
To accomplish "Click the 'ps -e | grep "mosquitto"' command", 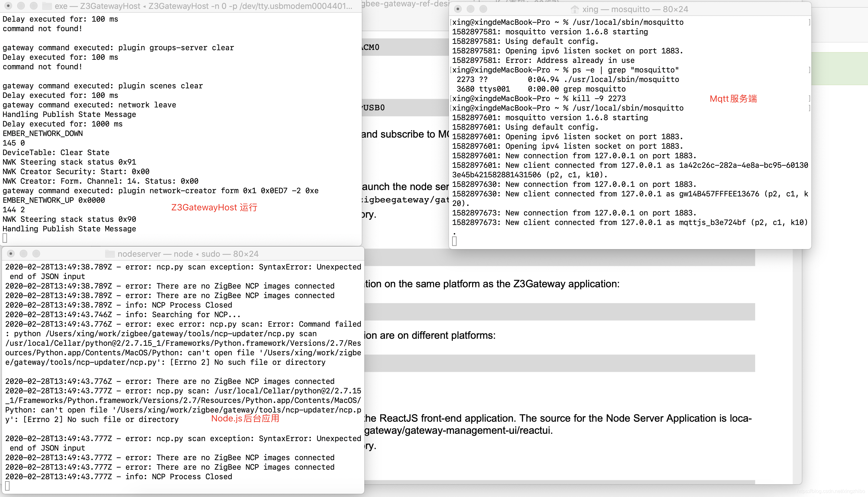I will pyautogui.click(x=565, y=70).
